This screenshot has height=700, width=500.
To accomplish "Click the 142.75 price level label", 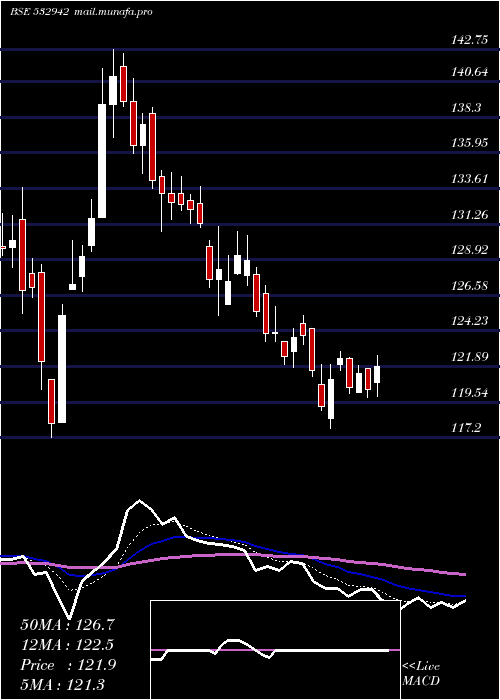I will coord(470,40).
